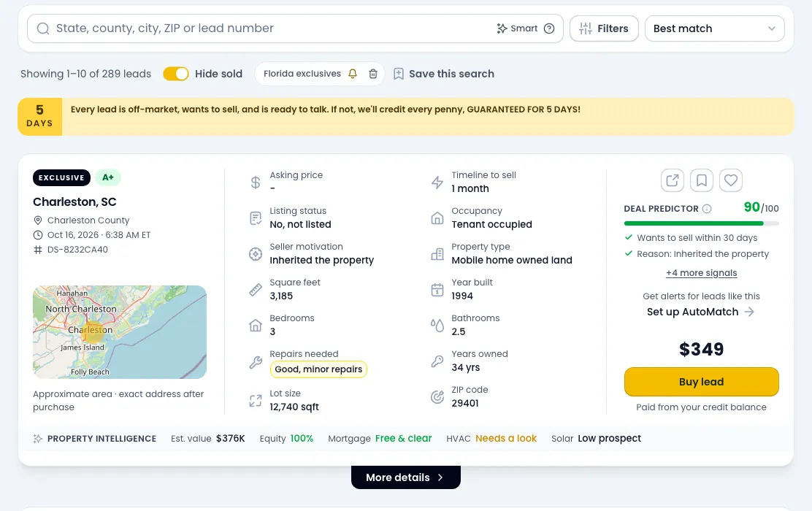The width and height of the screenshot is (812, 511).
Task: Toggle Smart search mode
Action: [x=517, y=28]
